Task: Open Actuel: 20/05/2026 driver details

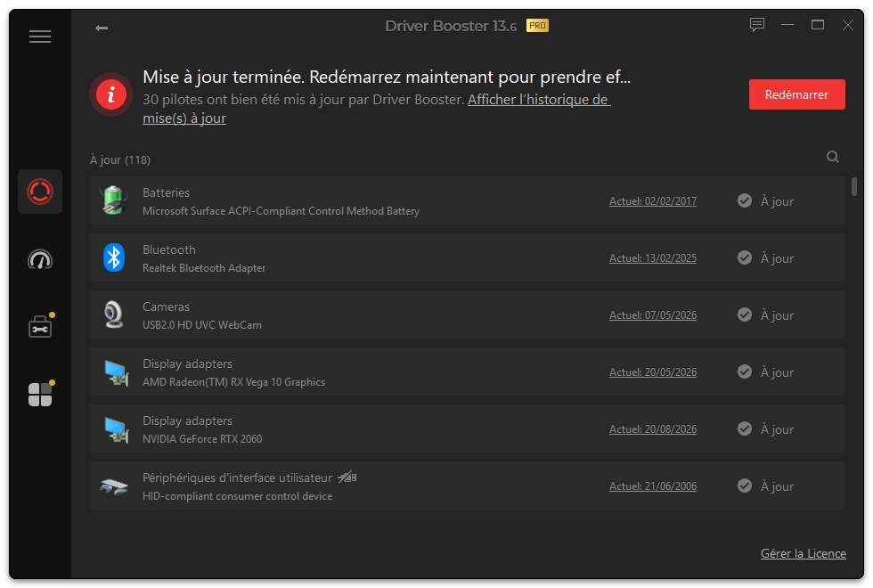Action: pos(652,372)
